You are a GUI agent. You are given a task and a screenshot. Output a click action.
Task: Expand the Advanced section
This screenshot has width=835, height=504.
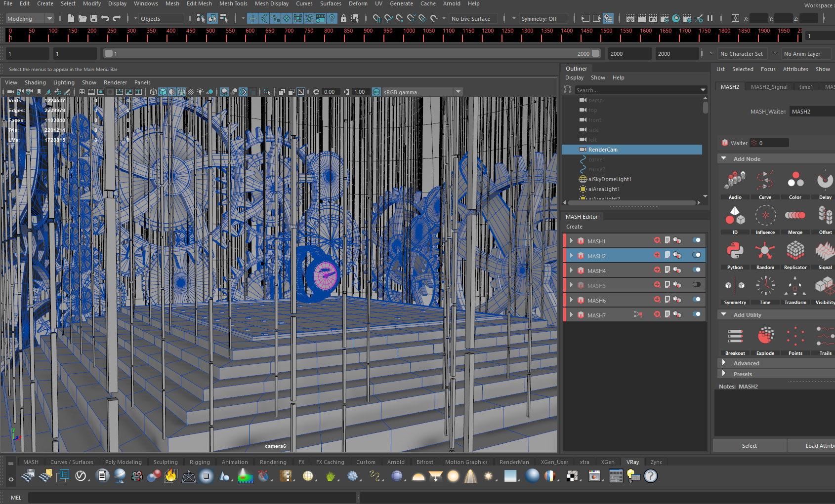724,363
